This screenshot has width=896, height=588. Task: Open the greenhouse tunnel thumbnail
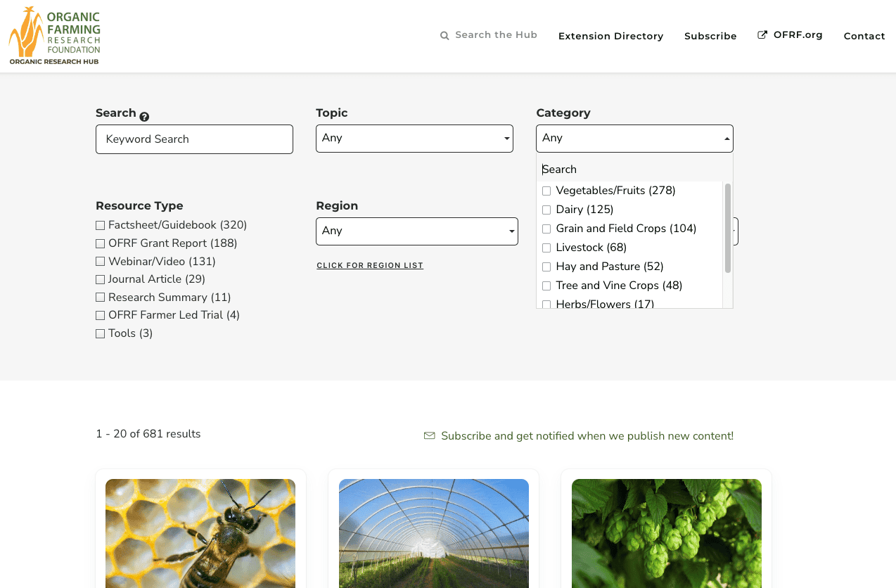pyautogui.click(x=433, y=532)
